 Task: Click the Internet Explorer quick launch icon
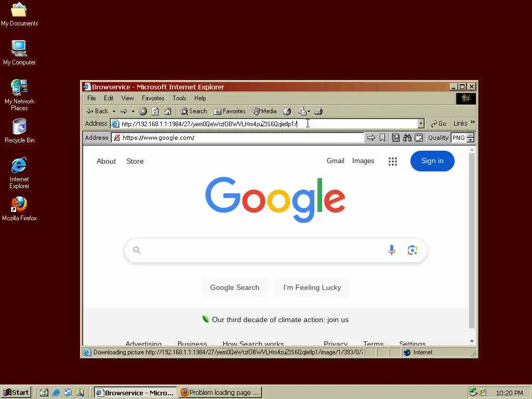[x=56, y=393]
